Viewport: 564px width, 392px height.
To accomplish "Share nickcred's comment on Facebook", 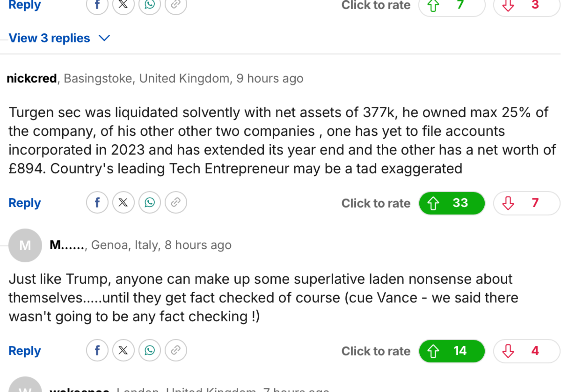I will pos(97,203).
